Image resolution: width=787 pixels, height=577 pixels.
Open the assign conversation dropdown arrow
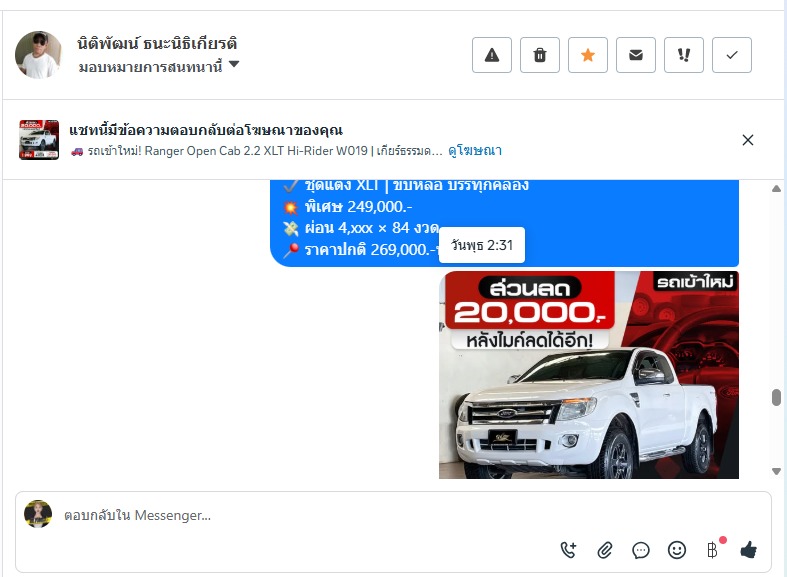[234, 65]
